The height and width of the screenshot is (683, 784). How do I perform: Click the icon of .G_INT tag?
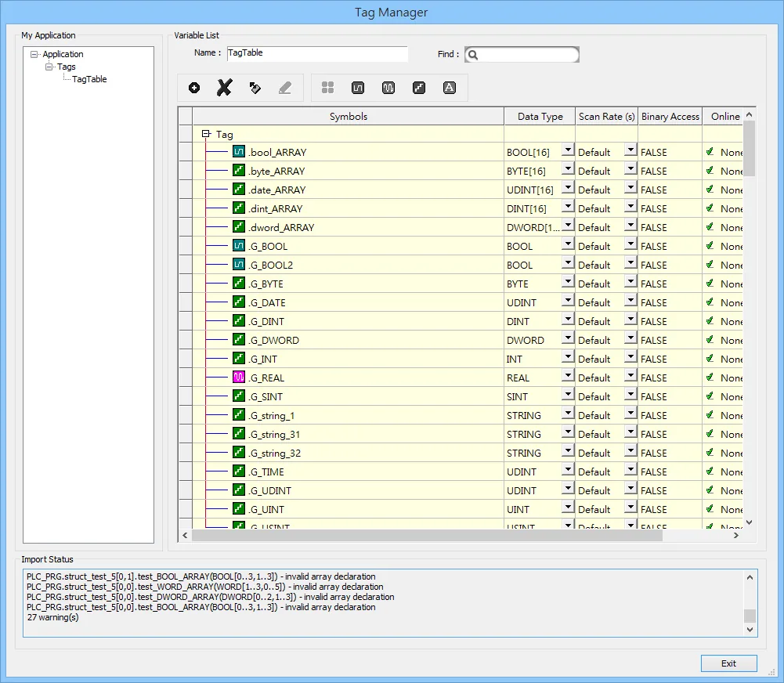click(x=239, y=359)
